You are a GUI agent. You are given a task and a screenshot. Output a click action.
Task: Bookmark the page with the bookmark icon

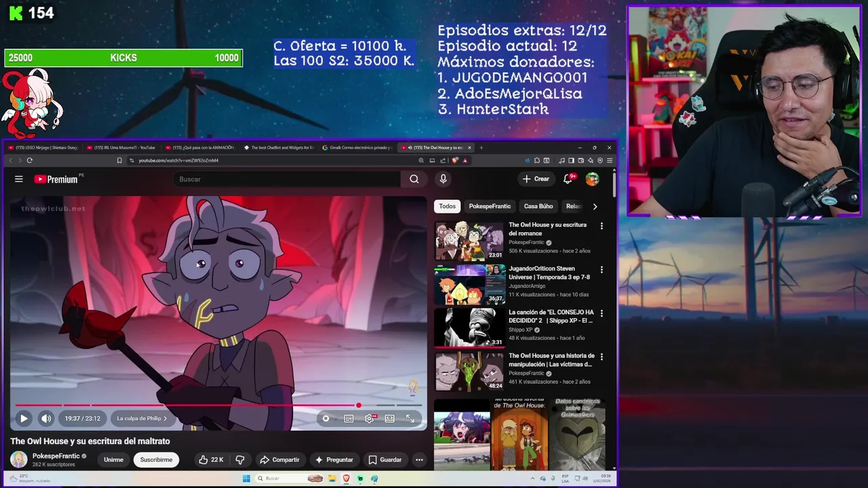tap(119, 161)
